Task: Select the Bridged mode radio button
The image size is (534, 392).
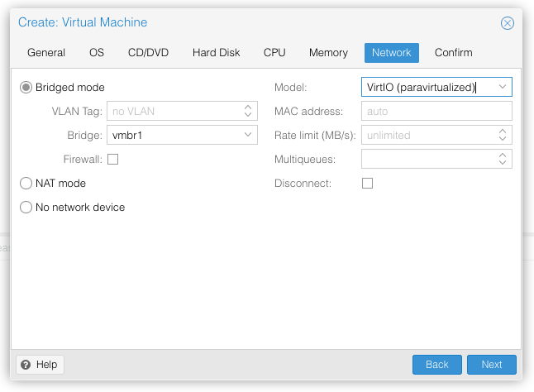Action: pyautogui.click(x=26, y=87)
